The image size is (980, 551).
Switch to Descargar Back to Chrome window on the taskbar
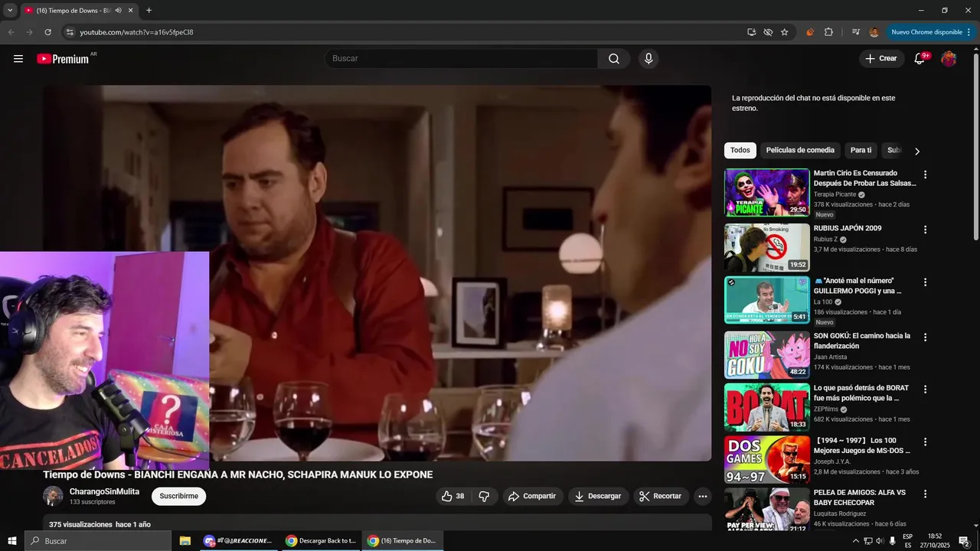(x=320, y=541)
